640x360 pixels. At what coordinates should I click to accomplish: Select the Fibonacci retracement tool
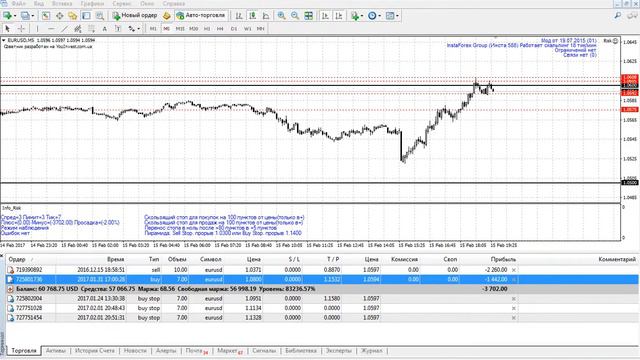click(x=91, y=29)
